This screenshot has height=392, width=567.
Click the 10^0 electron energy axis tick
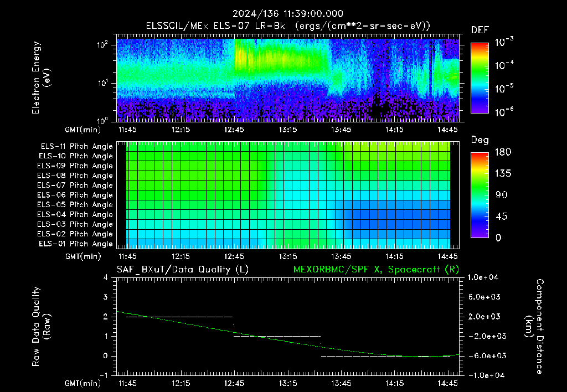pyautogui.click(x=102, y=120)
